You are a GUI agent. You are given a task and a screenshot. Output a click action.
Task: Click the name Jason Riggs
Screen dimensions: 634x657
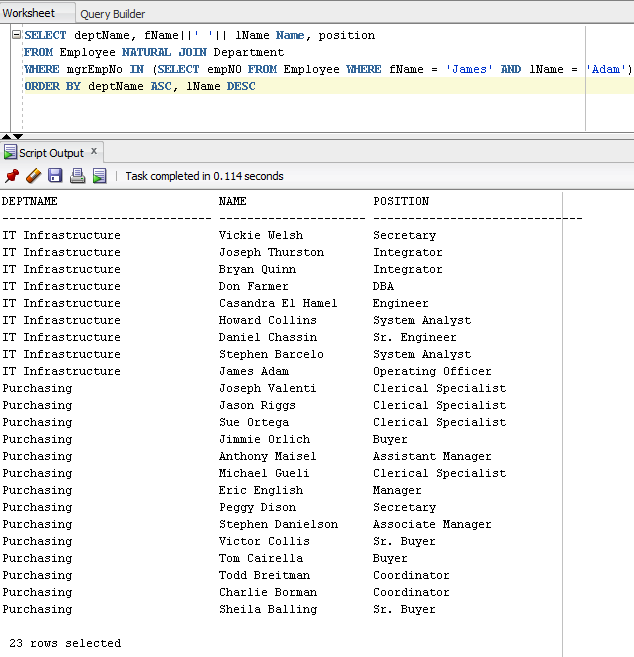point(257,406)
